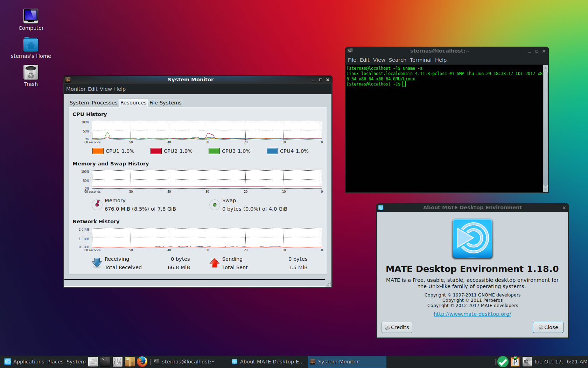Click the Memory pie chart icon
Viewport: 588px width, 368px height.
tap(97, 205)
